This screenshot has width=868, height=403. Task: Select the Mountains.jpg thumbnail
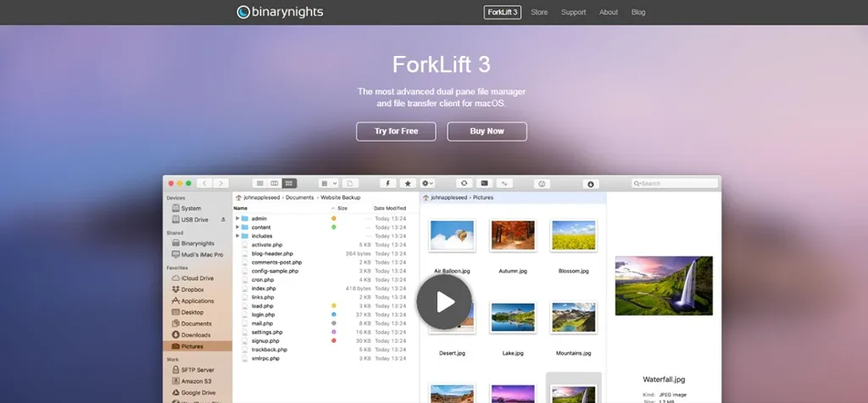[574, 317]
